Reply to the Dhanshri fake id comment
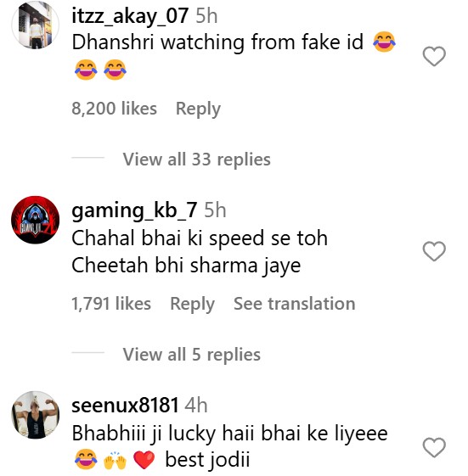Image resolution: width=468 pixels, height=476 pixels. click(x=198, y=109)
